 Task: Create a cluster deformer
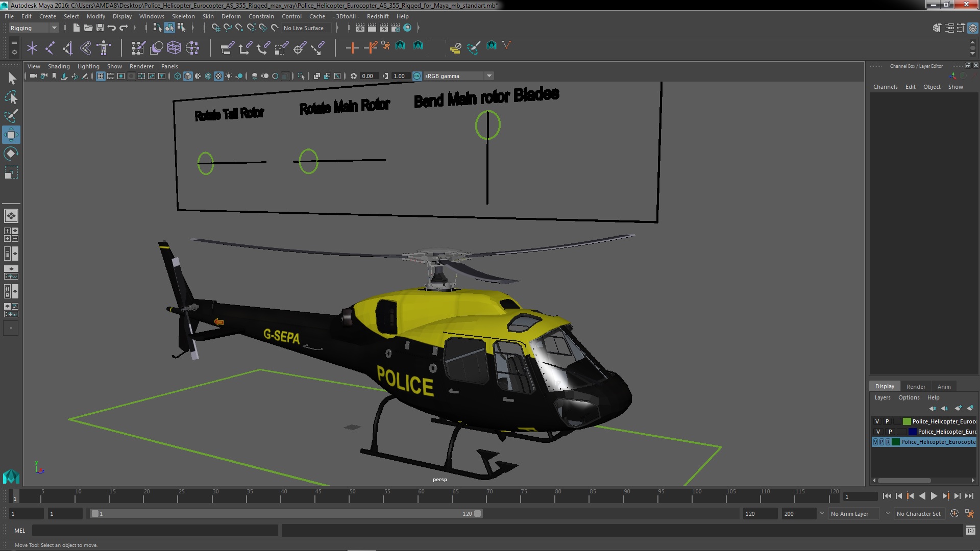point(192,48)
